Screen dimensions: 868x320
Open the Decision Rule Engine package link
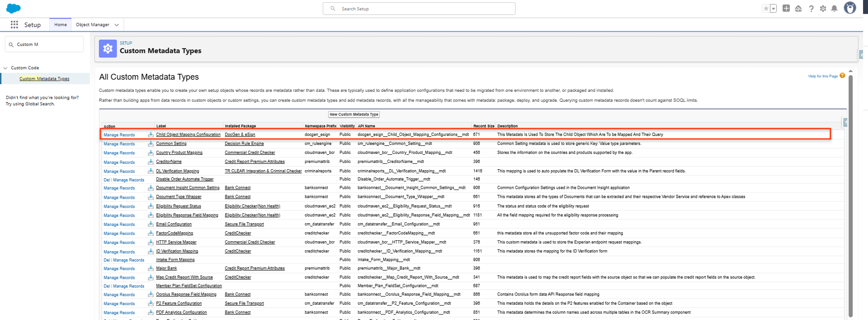tap(244, 143)
